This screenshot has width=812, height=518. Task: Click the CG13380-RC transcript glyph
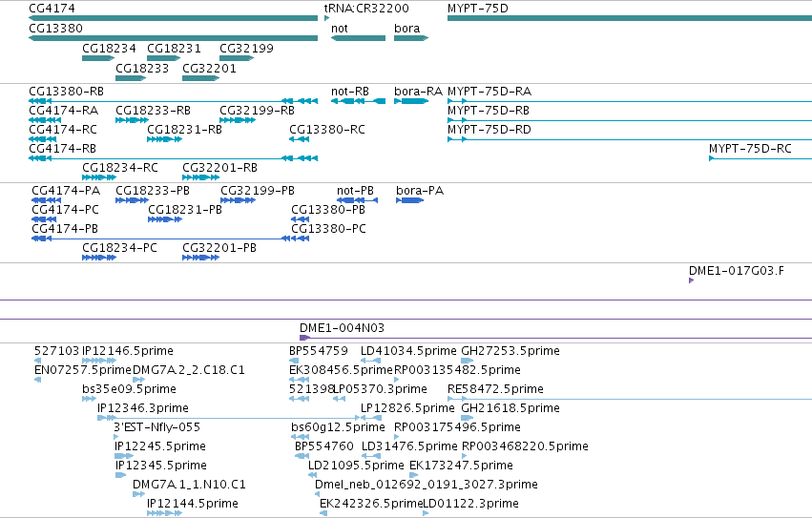300,139
